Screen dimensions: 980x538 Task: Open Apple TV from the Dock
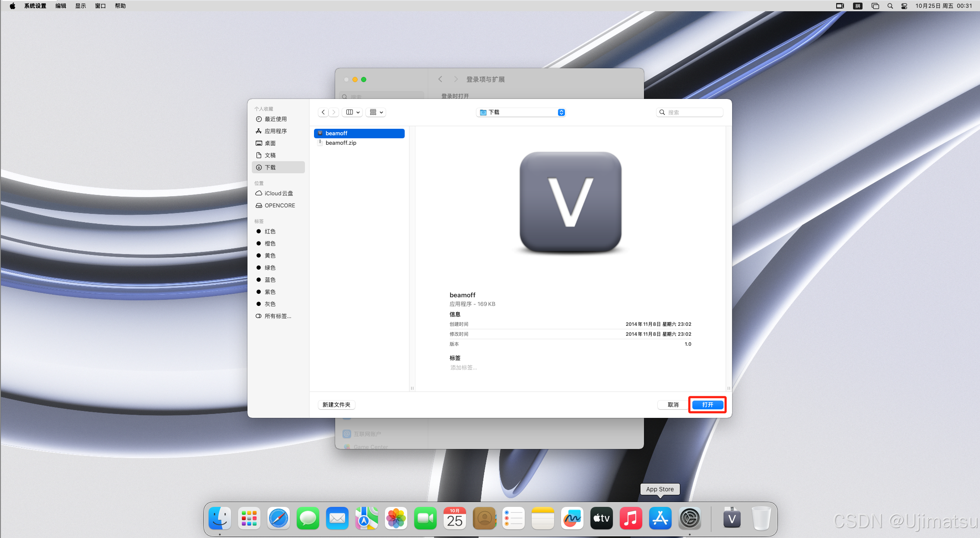click(602, 518)
